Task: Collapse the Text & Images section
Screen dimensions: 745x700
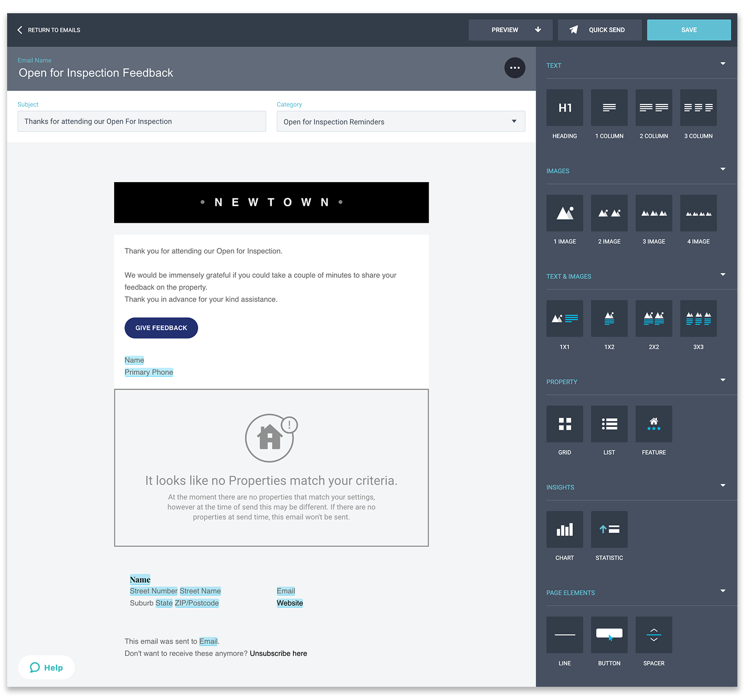Action: pos(723,275)
